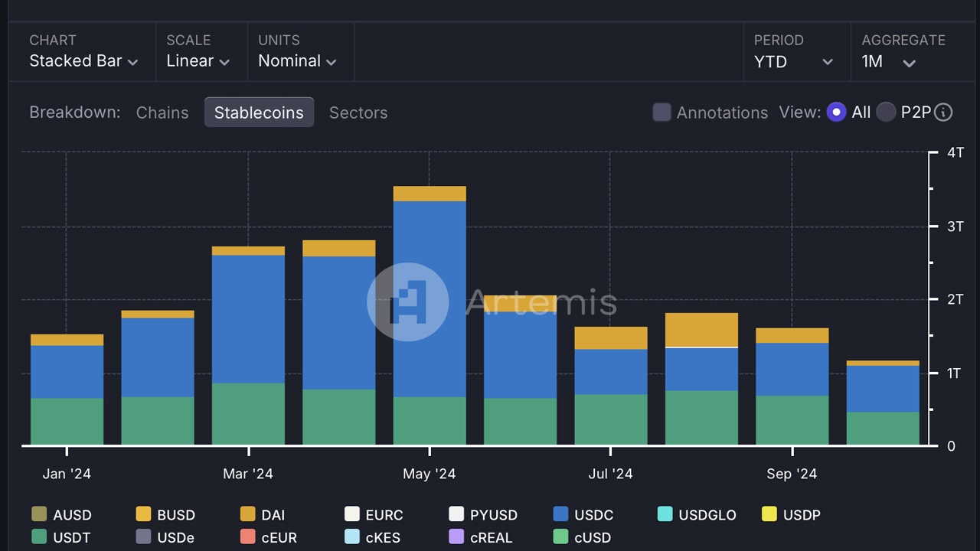Open the Nominal units dropdown
Viewport: 980px width, 551px height.
pos(298,61)
